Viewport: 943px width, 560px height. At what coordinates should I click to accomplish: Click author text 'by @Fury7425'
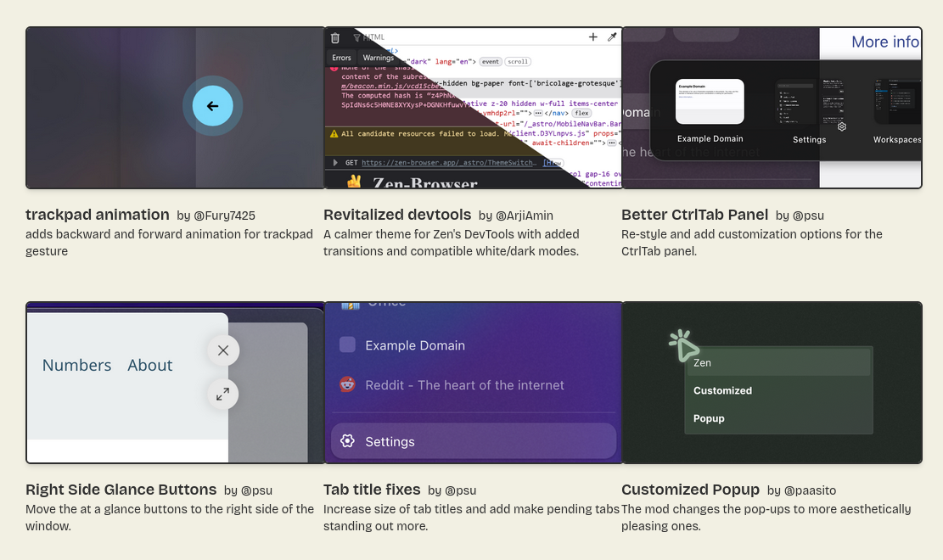pyautogui.click(x=216, y=216)
